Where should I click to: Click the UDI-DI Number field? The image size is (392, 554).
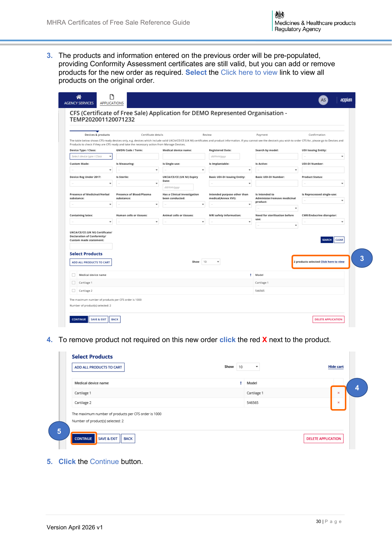[323, 170]
